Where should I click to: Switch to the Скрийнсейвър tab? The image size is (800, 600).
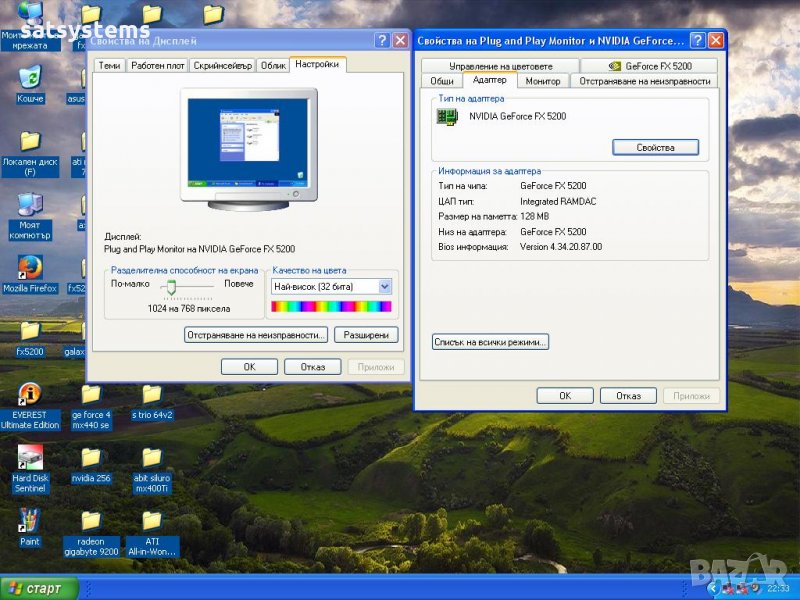click(x=222, y=65)
